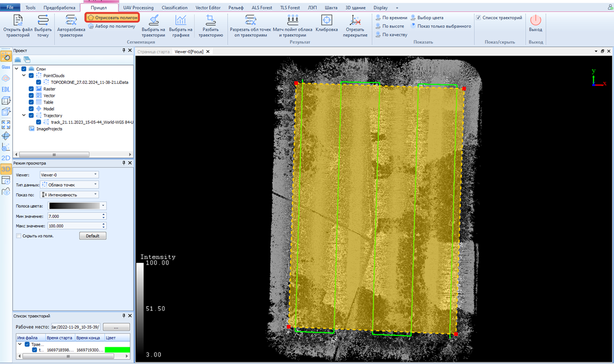The width and height of the screenshot is (614, 364).
Task: Show trajectories По времени
Action: 391,18
